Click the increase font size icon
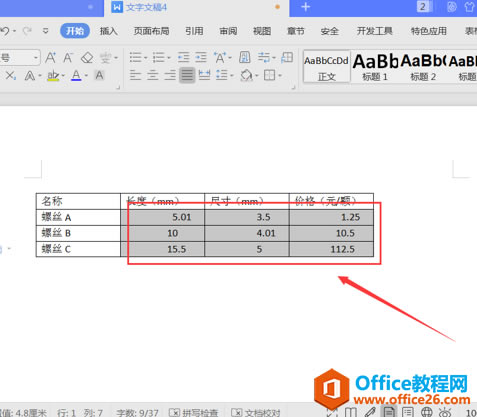 [50, 58]
